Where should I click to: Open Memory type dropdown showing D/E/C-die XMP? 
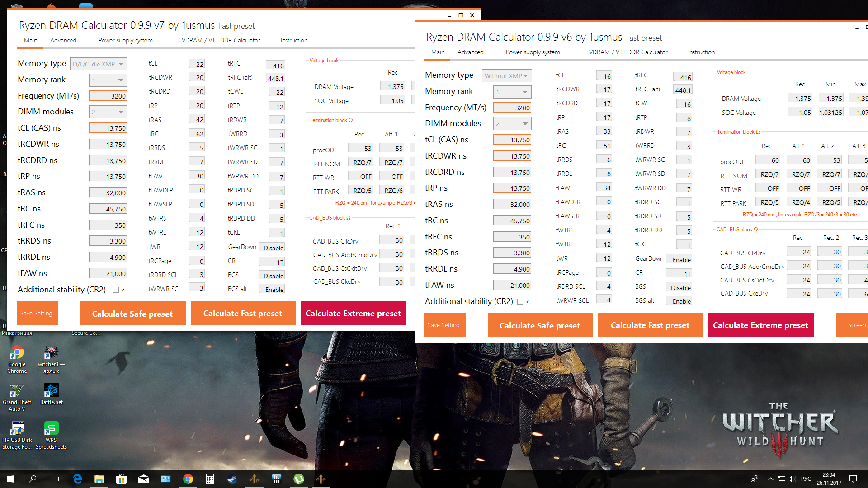99,64
